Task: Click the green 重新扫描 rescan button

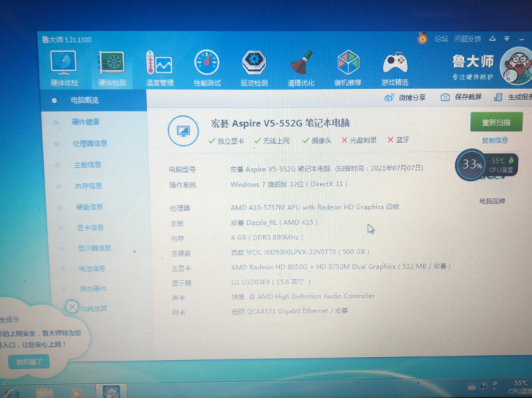Action: pyautogui.click(x=496, y=122)
